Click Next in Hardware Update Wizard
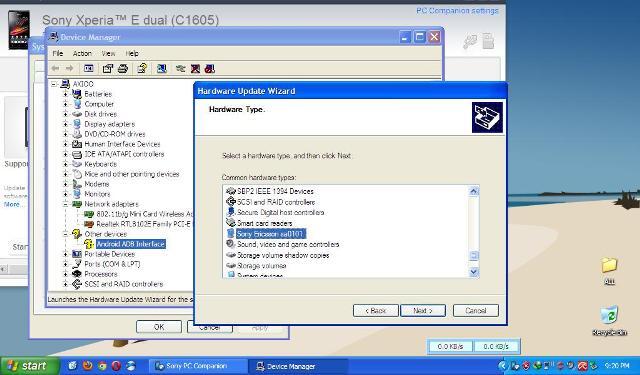 point(423,311)
